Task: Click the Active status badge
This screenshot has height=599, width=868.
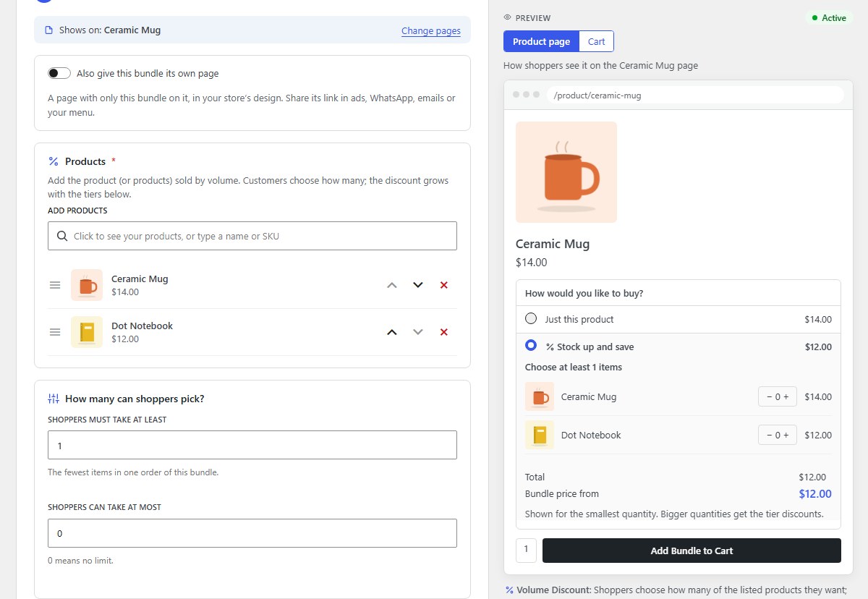Action: [x=828, y=18]
